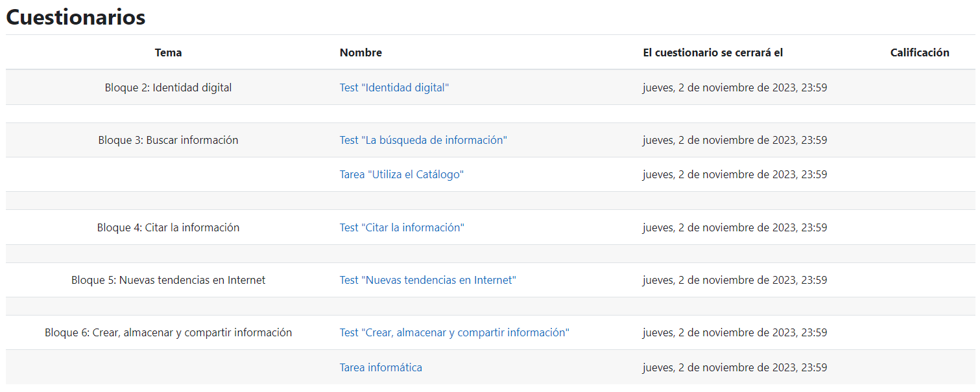Image resolution: width=980 pixels, height=392 pixels.
Task: Select "Bloque 4: Citar la información" topic cell
Action: pyautogui.click(x=168, y=227)
